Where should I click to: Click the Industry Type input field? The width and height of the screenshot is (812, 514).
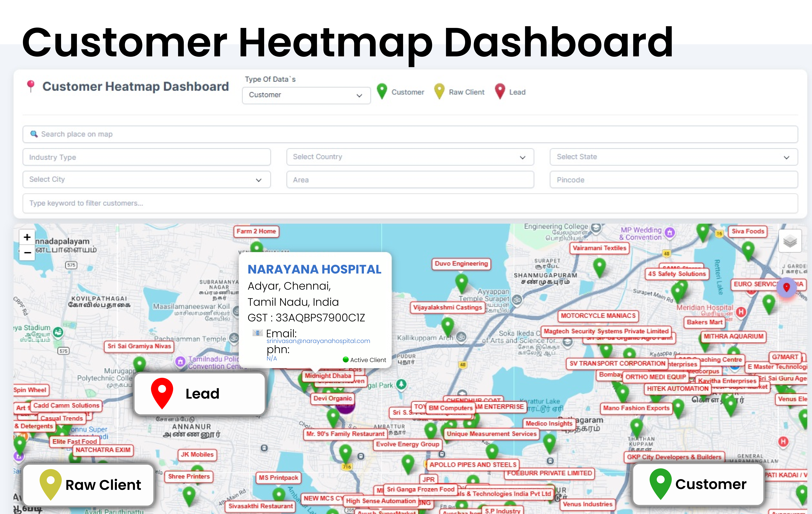coord(146,157)
